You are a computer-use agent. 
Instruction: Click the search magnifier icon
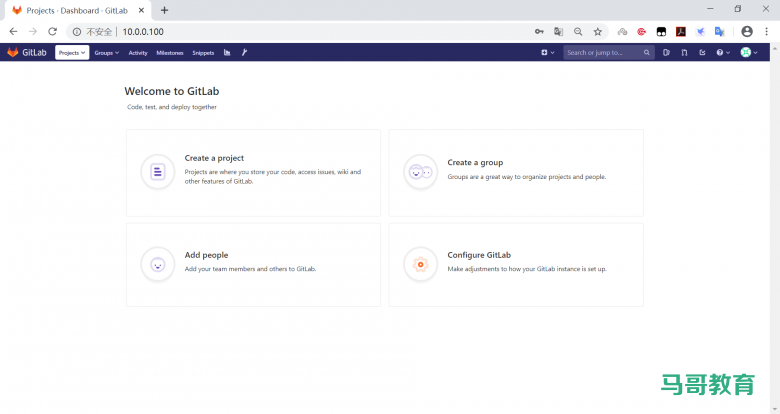click(x=646, y=52)
